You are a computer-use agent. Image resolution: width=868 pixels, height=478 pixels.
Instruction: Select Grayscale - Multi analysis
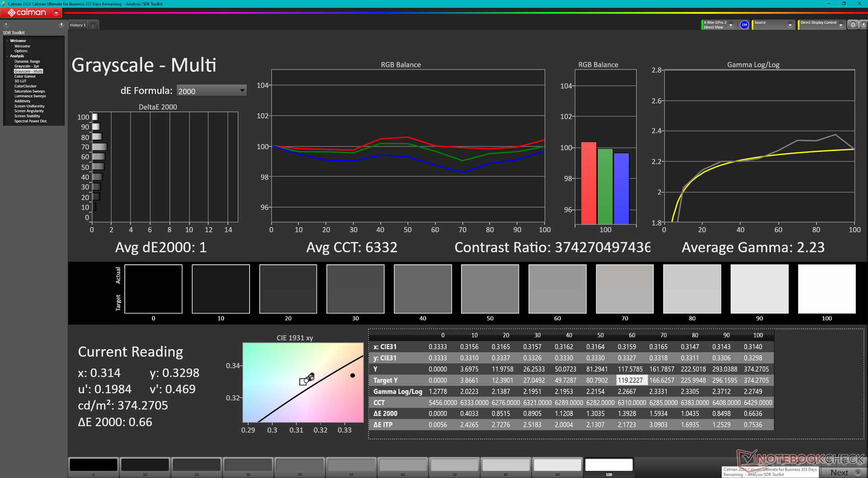pyautogui.click(x=28, y=71)
